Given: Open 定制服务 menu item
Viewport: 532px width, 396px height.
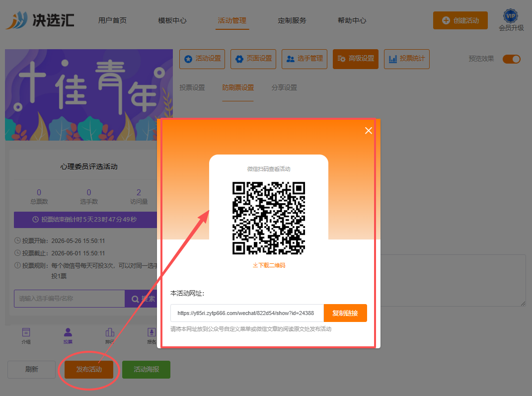Looking at the screenshot, I should tap(292, 20).
